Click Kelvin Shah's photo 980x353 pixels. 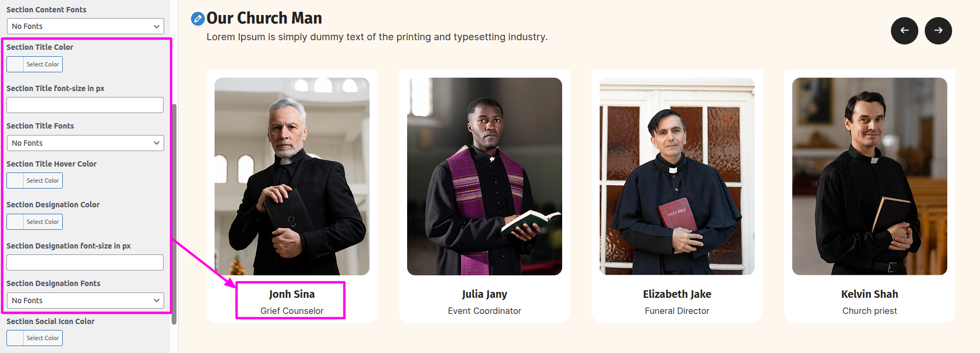click(870, 176)
